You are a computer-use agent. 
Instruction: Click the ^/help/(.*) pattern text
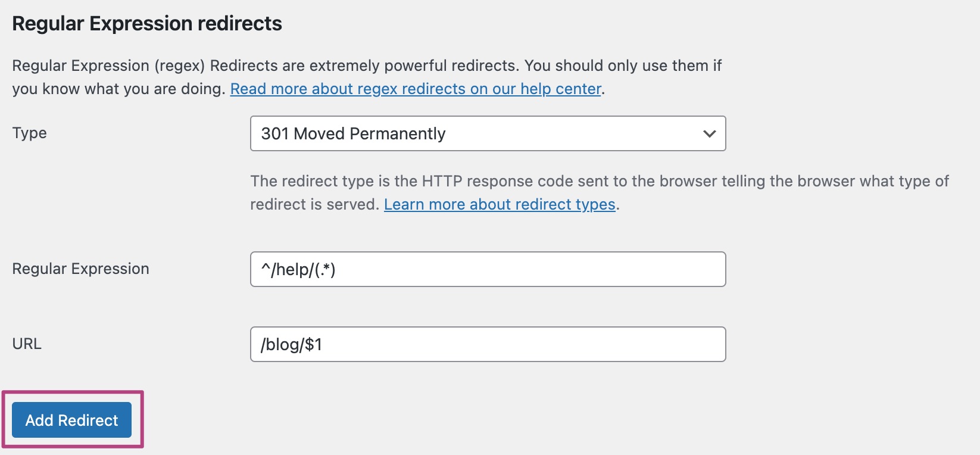click(298, 269)
